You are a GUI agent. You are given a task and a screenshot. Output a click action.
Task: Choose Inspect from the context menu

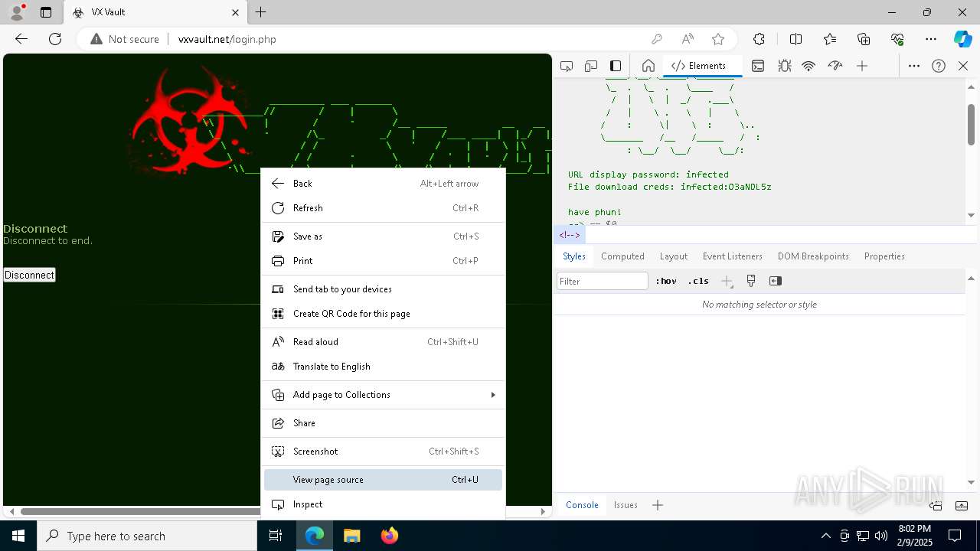(383, 504)
